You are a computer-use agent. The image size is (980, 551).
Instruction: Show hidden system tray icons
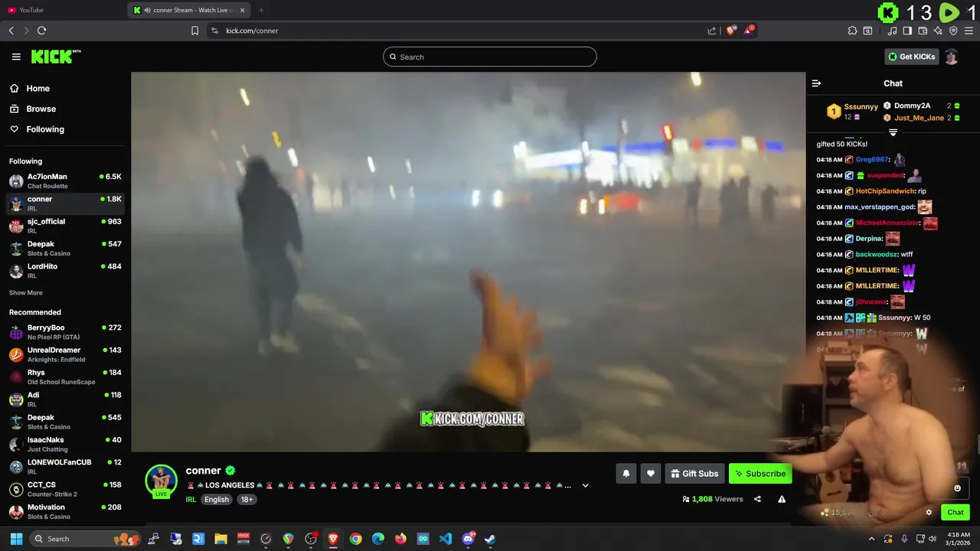(x=871, y=539)
